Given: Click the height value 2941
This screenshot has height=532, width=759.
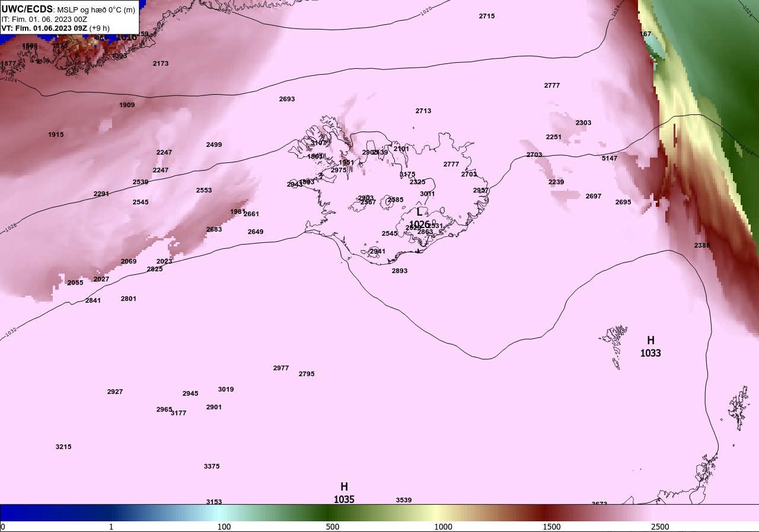Looking at the screenshot, I should [378, 251].
